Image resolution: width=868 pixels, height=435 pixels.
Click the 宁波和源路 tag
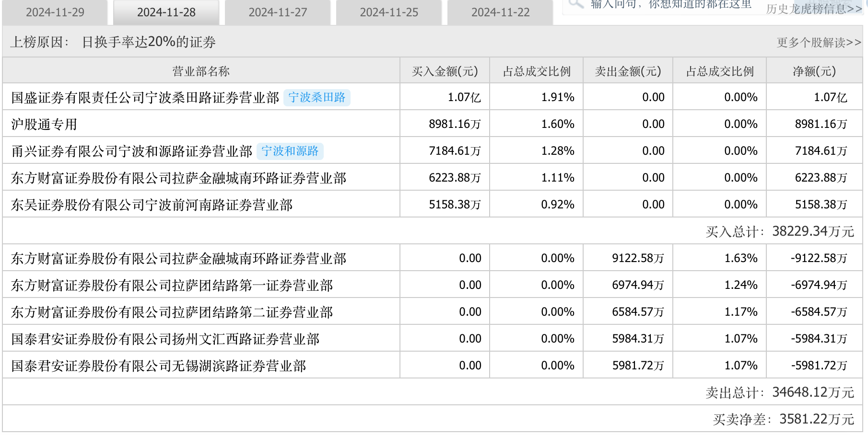(290, 151)
